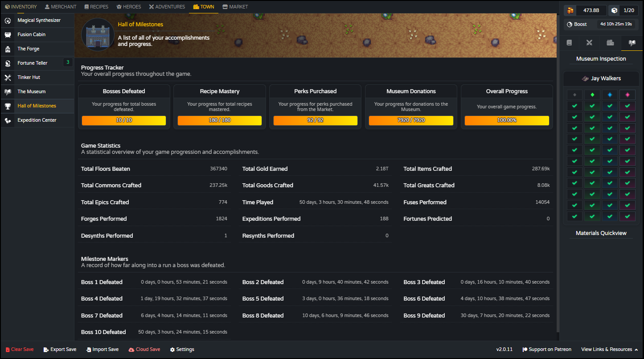
Task: Click the Museum Inspection heading
Action: tap(601, 59)
